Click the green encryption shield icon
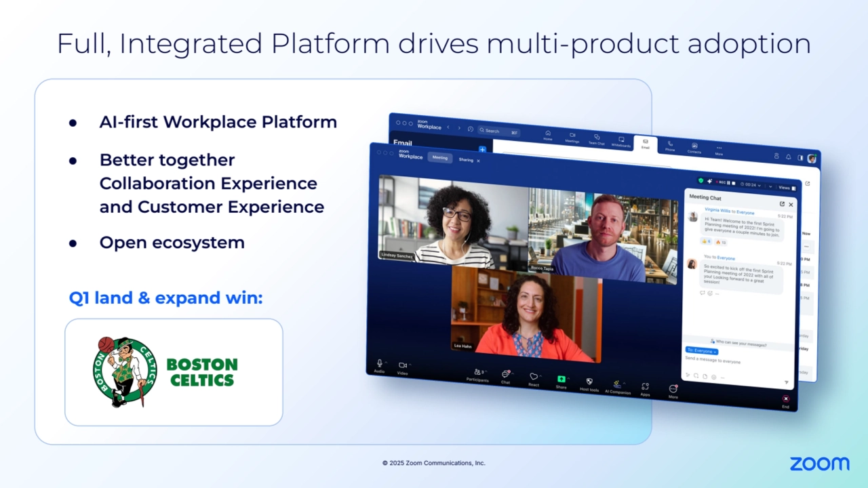This screenshot has height=488, width=868. tap(701, 181)
